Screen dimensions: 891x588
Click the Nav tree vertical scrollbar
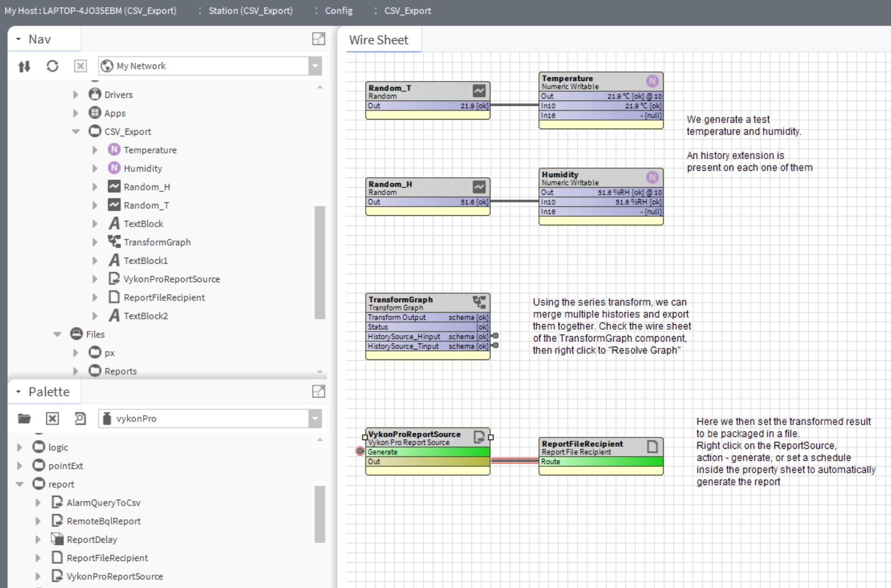(x=320, y=262)
